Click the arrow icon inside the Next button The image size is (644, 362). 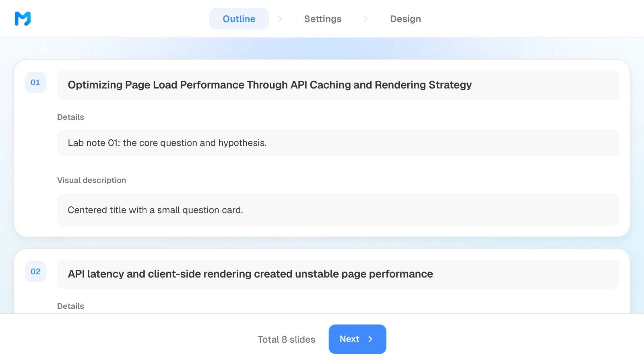click(x=370, y=339)
